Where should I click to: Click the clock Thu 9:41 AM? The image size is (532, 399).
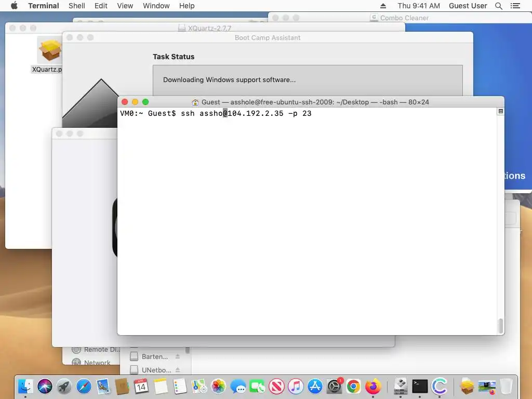tap(419, 6)
